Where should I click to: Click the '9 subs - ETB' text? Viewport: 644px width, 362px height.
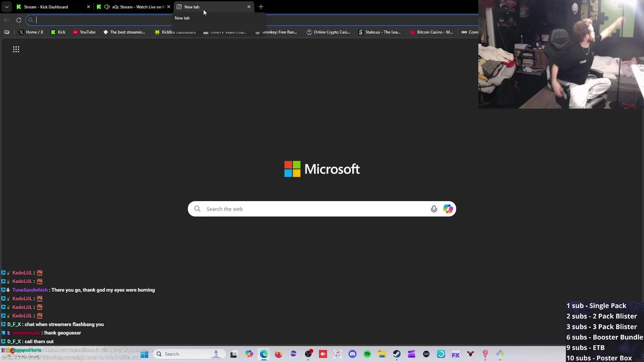coord(585,347)
